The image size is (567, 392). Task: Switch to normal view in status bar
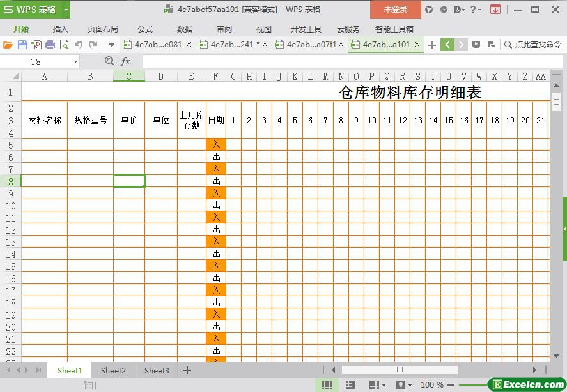[x=327, y=385]
